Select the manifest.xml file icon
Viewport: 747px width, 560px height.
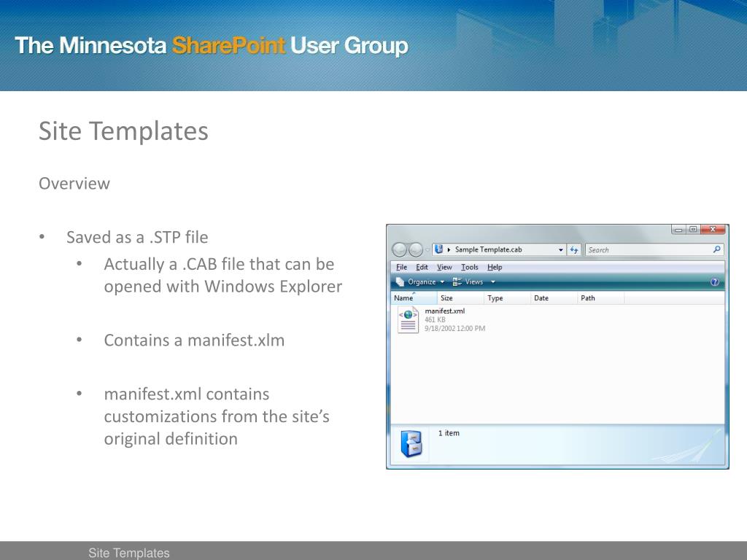coord(409,320)
